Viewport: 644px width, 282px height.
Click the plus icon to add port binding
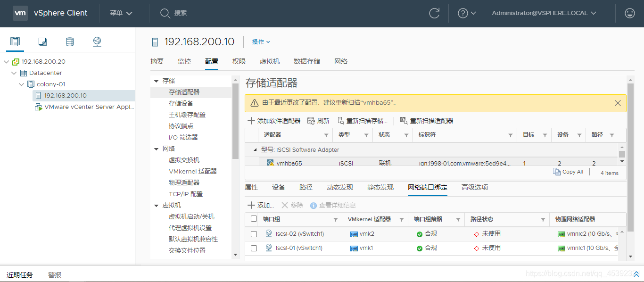click(x=251, y=205)
